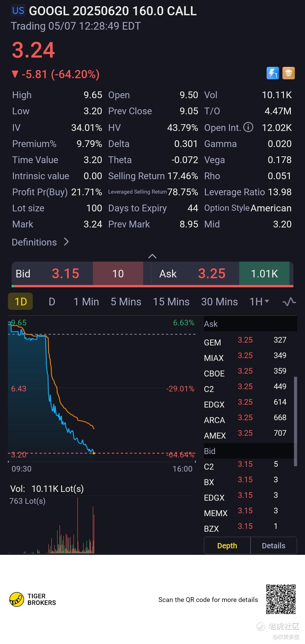
Task: Collapse the quote details with the up chevron
Action: 152,256
